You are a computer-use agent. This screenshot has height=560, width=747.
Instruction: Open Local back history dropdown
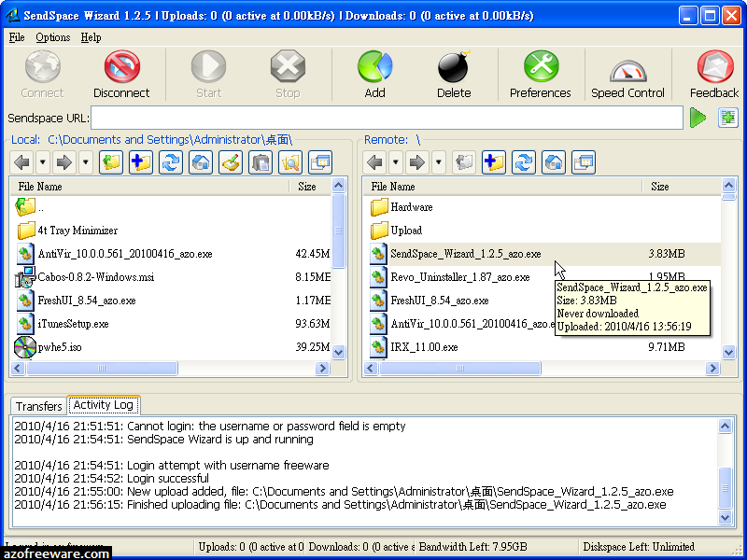click(x=42, y=162)
